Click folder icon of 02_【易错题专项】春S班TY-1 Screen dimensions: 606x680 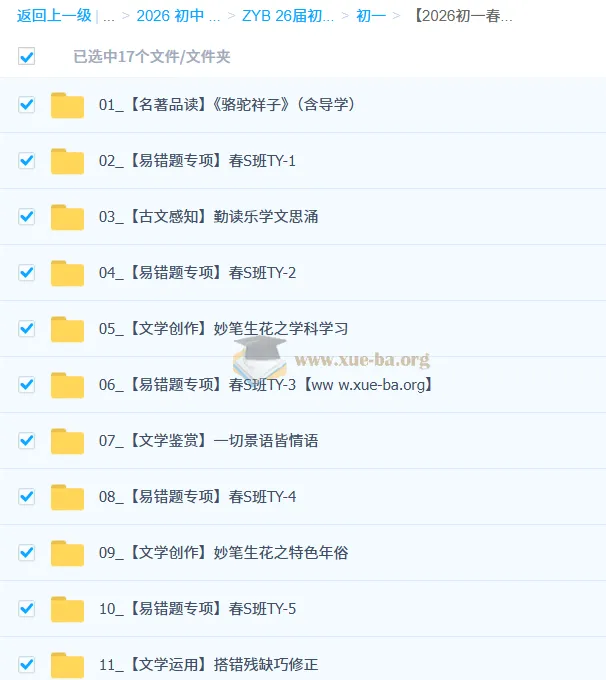(x=67, y=161)
